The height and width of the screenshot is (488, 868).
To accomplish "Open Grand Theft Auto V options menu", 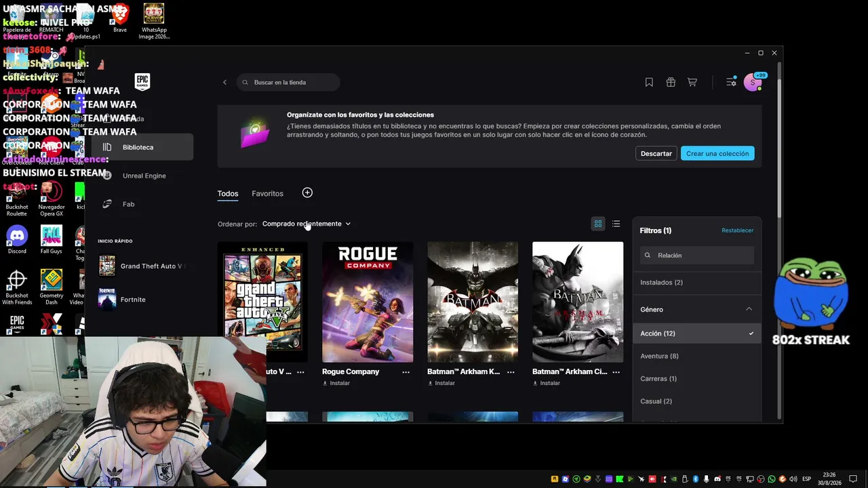I will pos(300,372).
